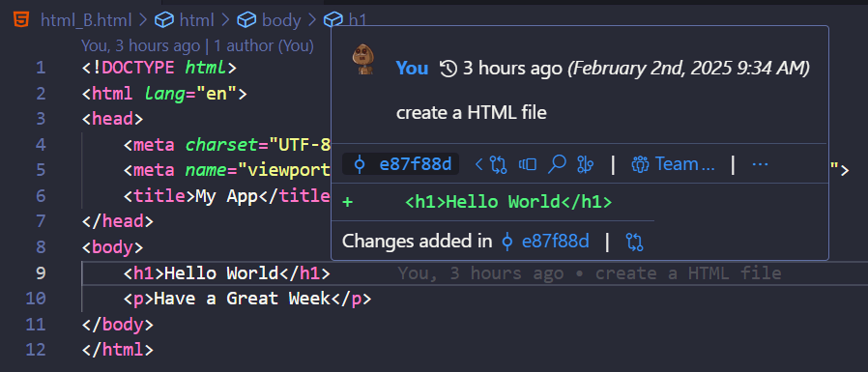Viewport: 868px width, 372px height.
Task: Click compare changes icon after bottom commit link
Action: point(634,242)
